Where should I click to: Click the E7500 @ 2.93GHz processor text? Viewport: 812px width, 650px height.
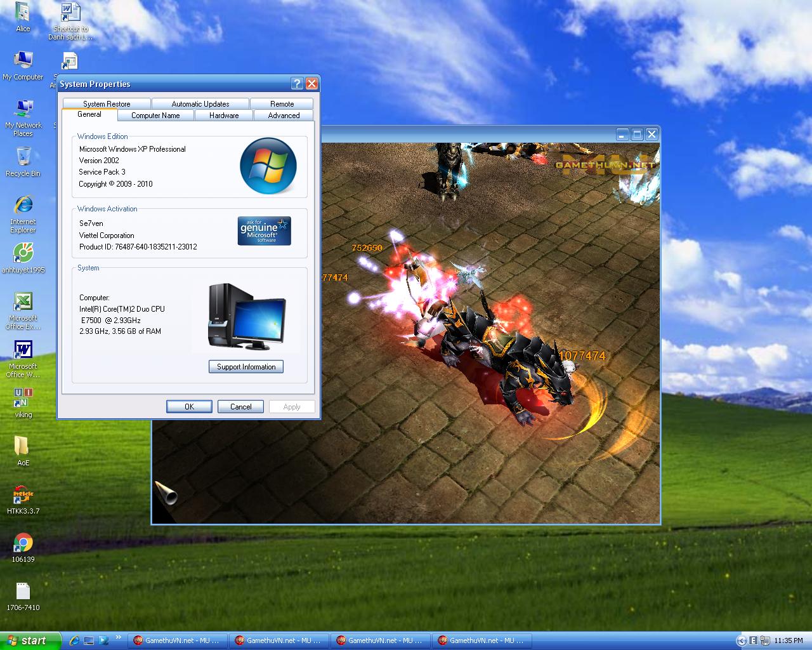[x=110, y=321]
